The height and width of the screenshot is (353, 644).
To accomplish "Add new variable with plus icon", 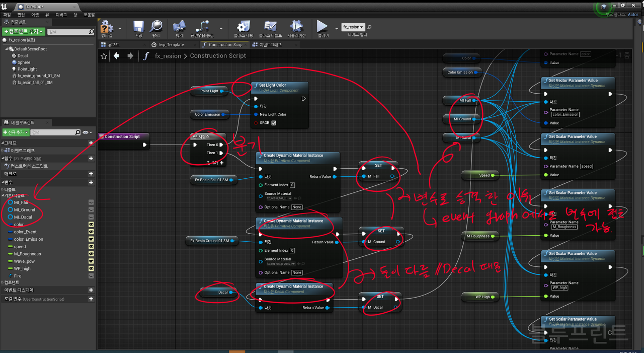I will [91, 182].
